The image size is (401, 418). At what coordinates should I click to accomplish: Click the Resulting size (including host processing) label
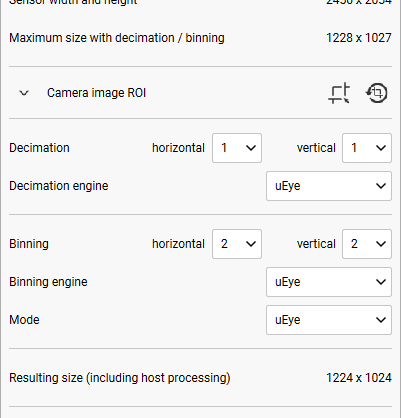tap(120, 378)
